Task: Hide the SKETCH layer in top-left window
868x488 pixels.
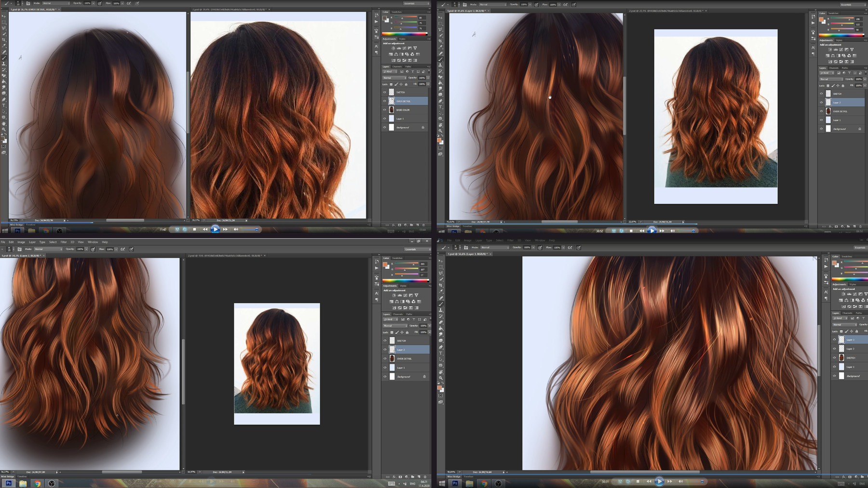Action: (x=385, y=92)
